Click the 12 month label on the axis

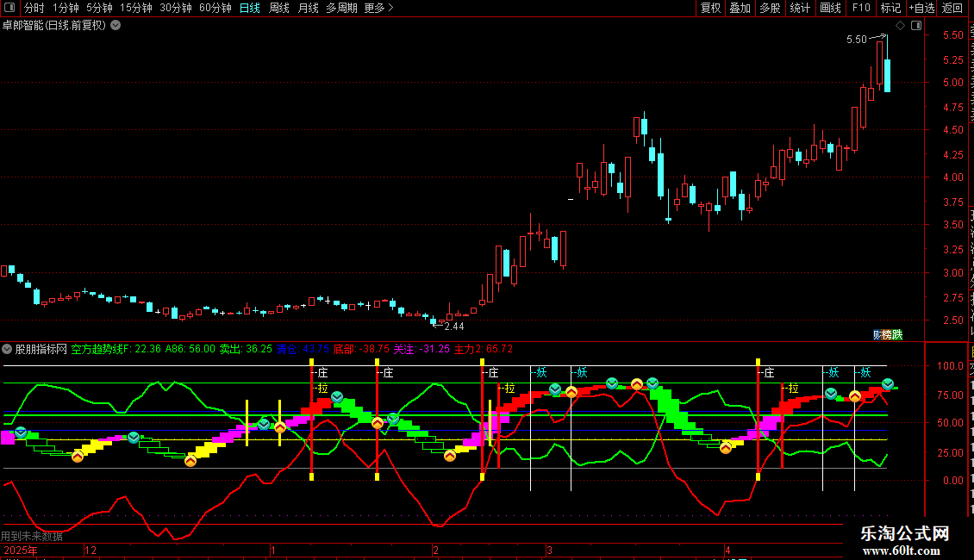click(x=91, y=550)
